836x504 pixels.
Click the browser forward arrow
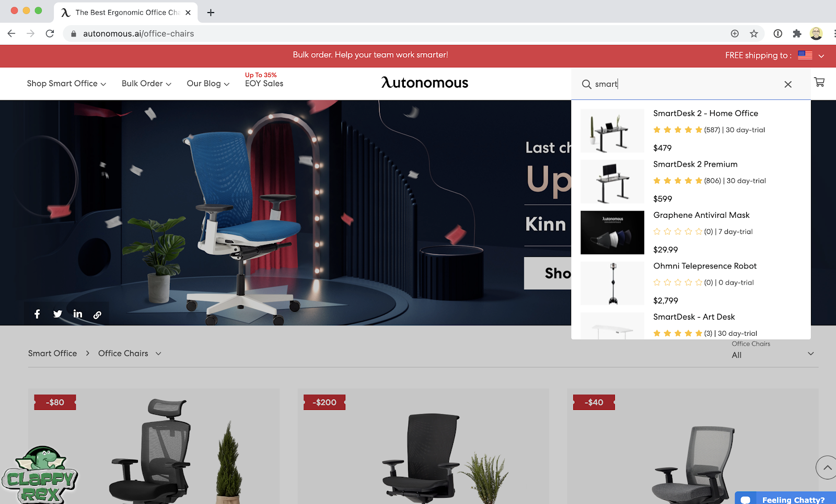pos(31,33)
